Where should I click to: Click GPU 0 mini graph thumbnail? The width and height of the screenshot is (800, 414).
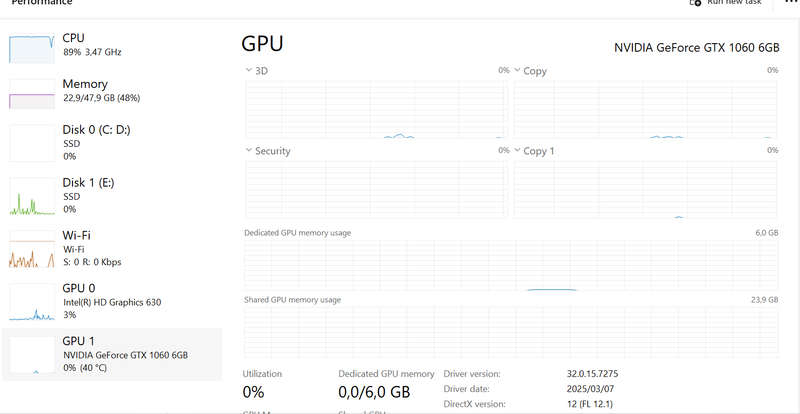[32, 302]
